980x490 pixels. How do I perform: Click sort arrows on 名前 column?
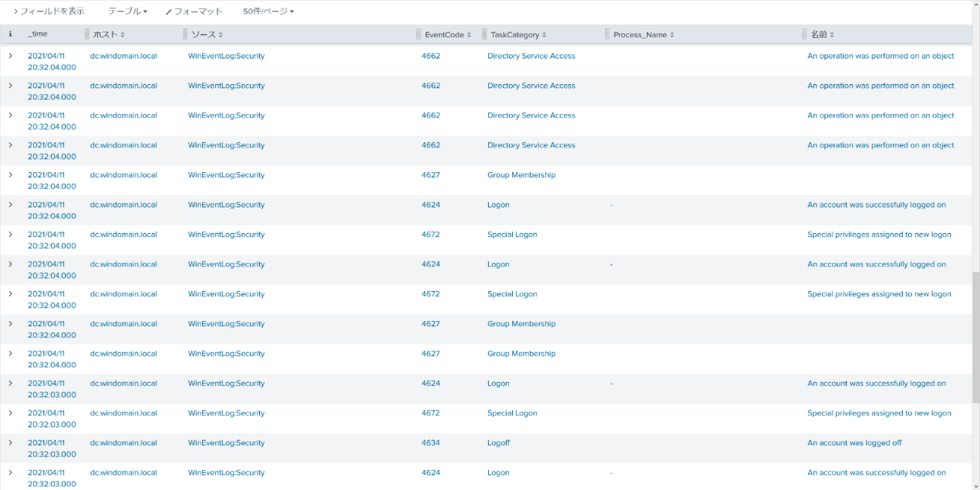tap(832, 35)
